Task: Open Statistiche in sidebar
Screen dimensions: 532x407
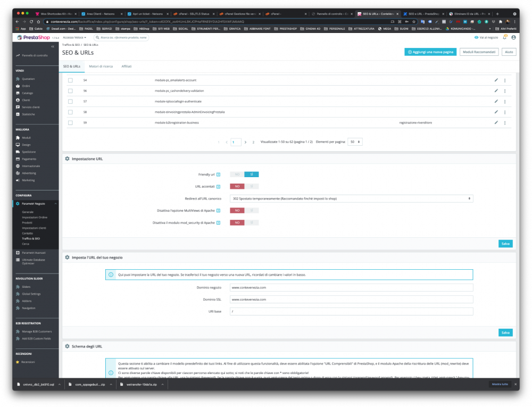Action: [x=28, y=114]
